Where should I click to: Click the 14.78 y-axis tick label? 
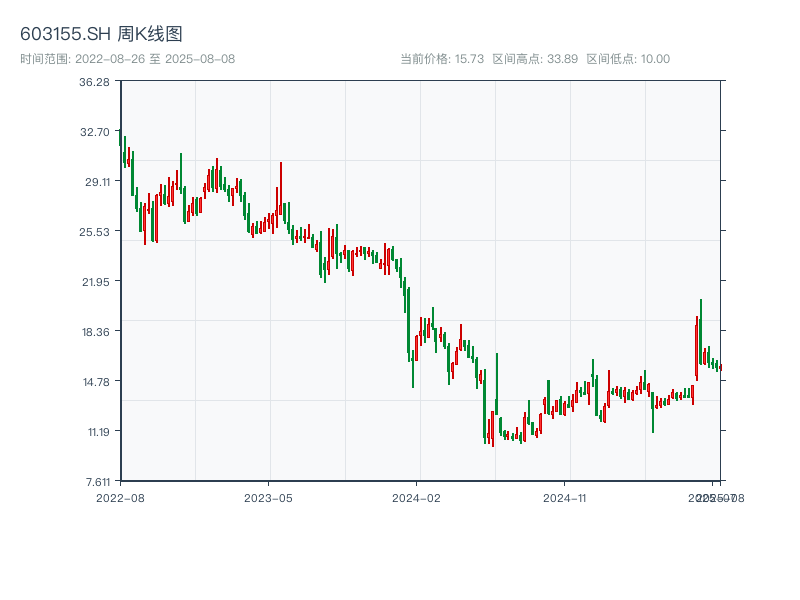point(95,382)
